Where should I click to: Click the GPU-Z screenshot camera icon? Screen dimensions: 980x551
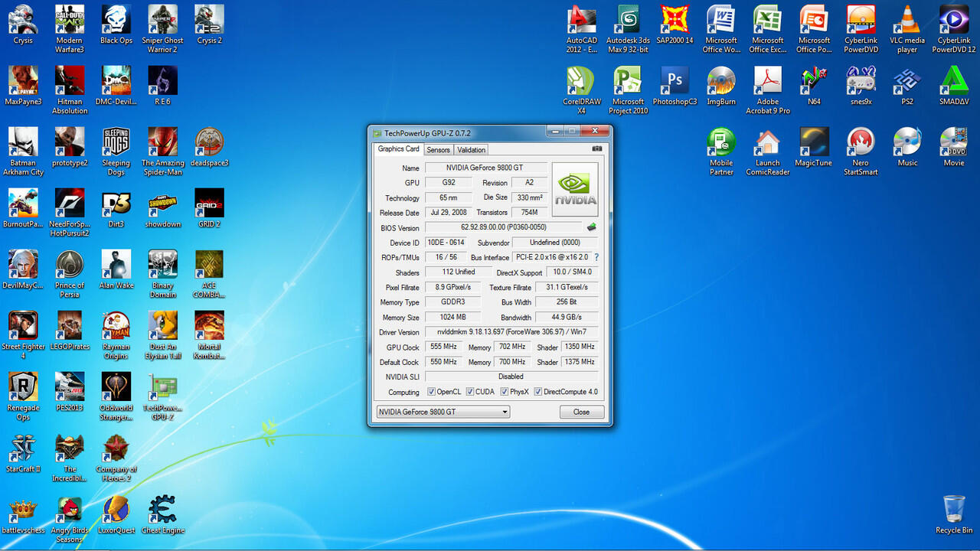(597, 149)
